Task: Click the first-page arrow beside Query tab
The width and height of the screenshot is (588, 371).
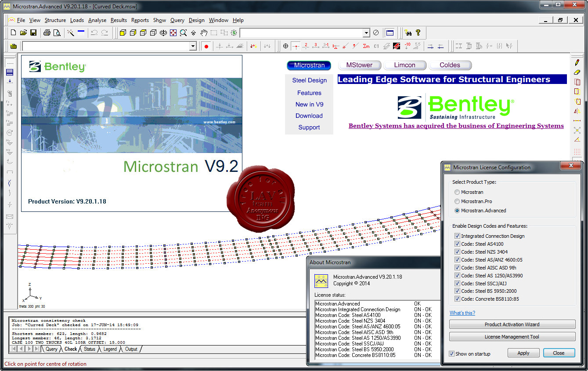Action: (13, 349)
